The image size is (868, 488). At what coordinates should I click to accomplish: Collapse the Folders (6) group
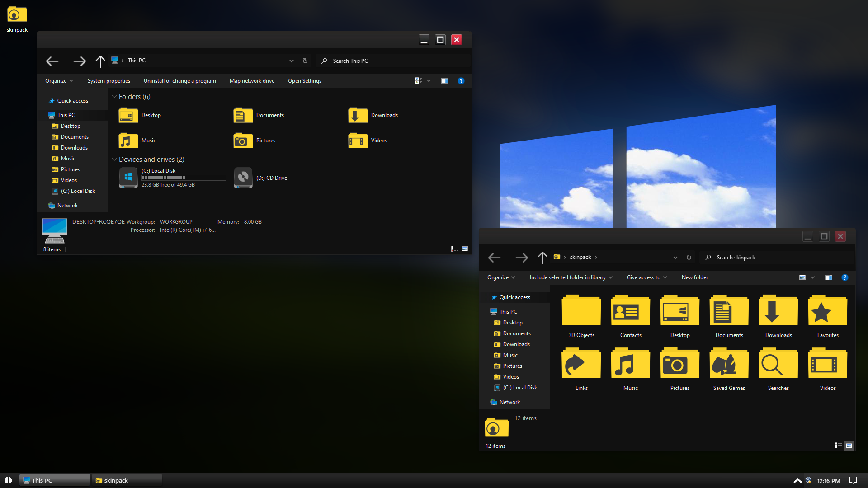pyautogui.click(x=114, y=97)
